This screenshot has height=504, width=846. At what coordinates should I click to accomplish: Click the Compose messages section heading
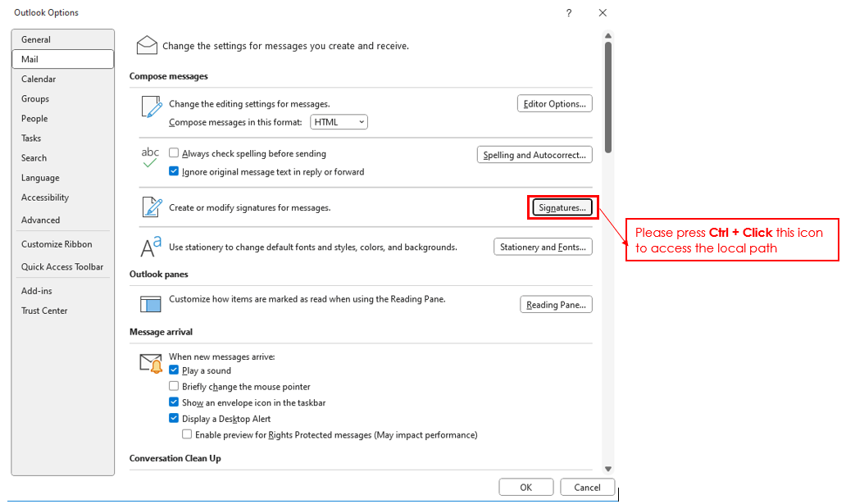[168, 77]
